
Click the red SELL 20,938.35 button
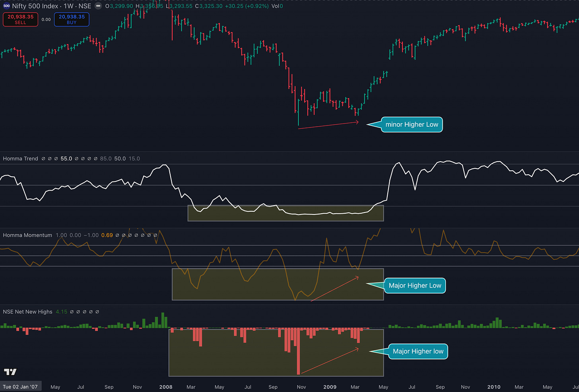click(x=20, y=19)
